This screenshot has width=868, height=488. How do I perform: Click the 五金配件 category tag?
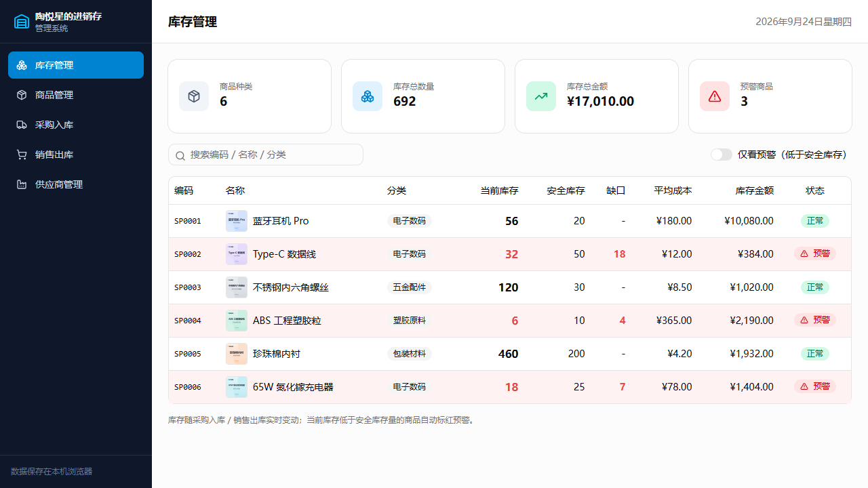pyautogui.click(x=410, y=287)
